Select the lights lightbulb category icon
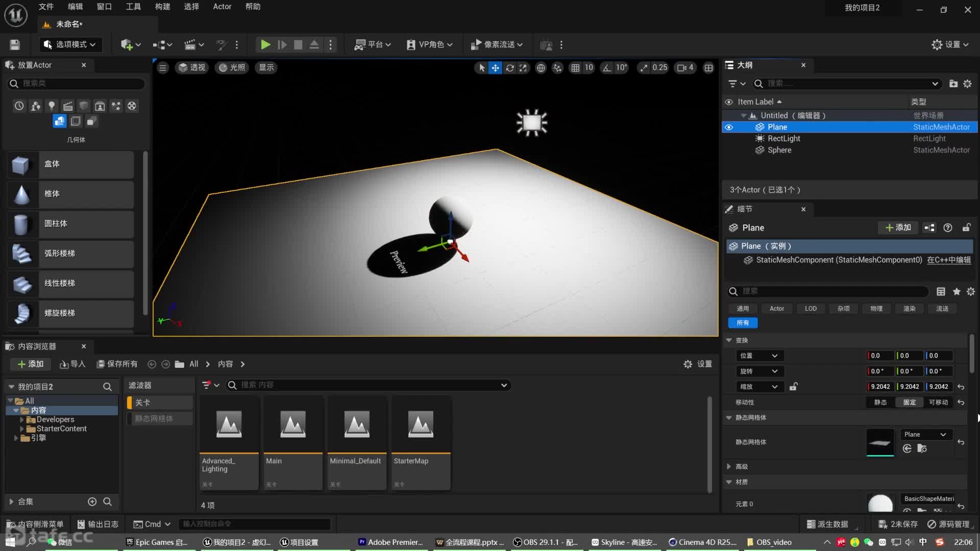 pos(52,106)
